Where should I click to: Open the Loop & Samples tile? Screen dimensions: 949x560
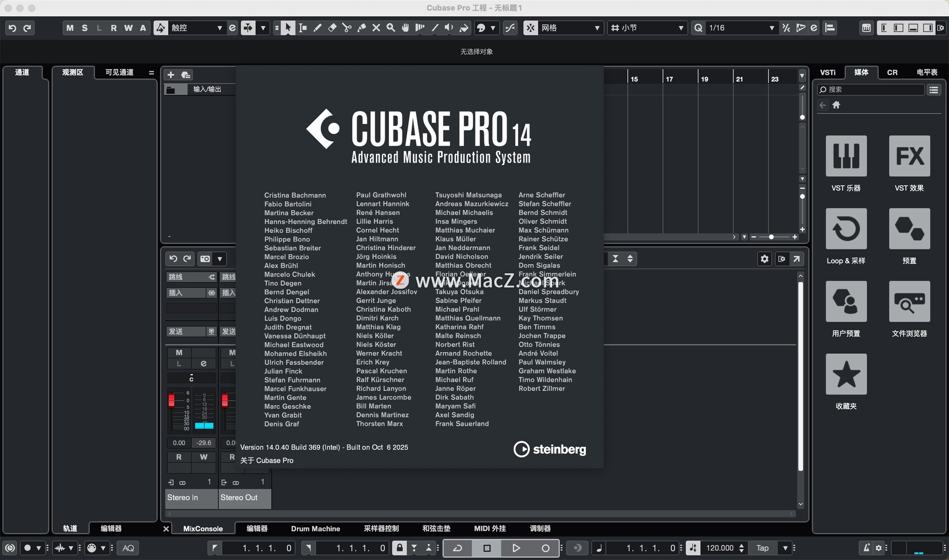pos(846,229)
